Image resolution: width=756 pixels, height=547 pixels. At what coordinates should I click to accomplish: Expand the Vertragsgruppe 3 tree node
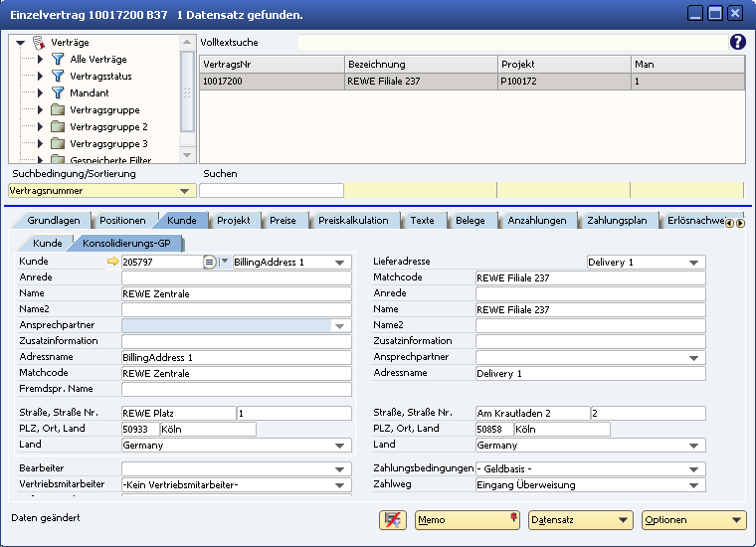tap(41, 144)
